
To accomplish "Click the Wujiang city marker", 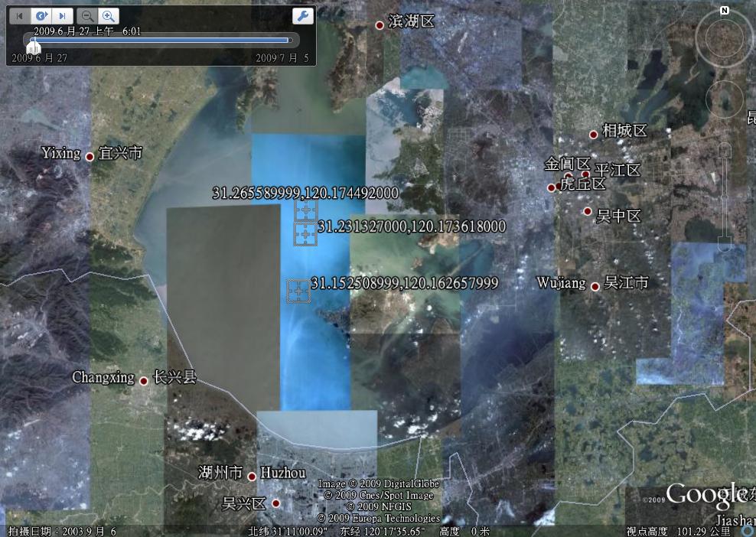I will (595, 286).
